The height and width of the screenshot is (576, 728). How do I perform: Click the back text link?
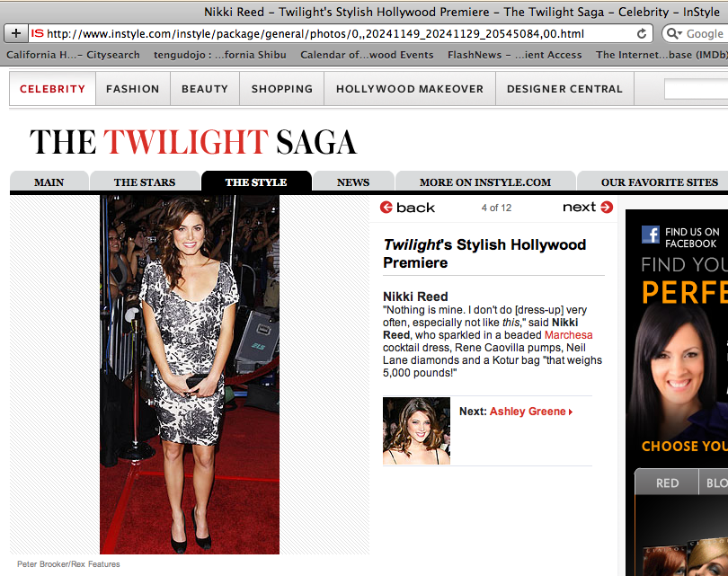415,208
